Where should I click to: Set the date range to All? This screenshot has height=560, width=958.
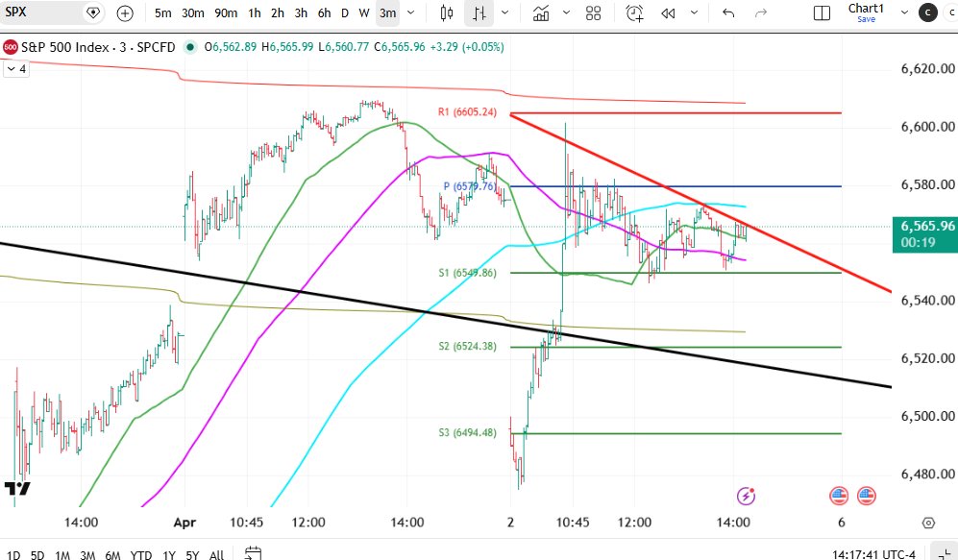pyautogui.click(x=217, y=554)
